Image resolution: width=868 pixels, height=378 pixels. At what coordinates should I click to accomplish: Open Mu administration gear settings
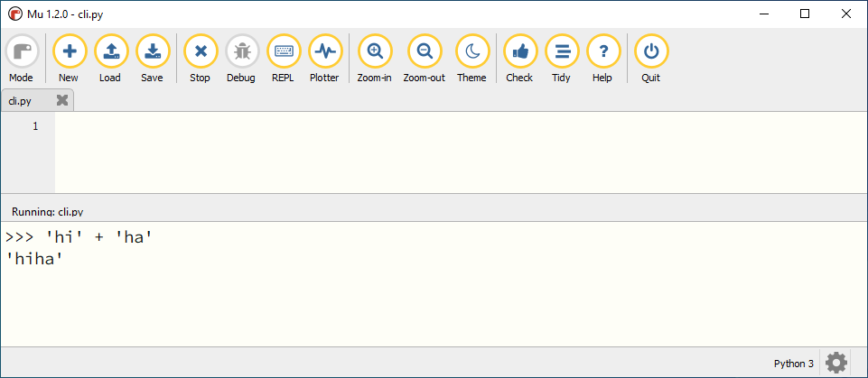[835, 363]
